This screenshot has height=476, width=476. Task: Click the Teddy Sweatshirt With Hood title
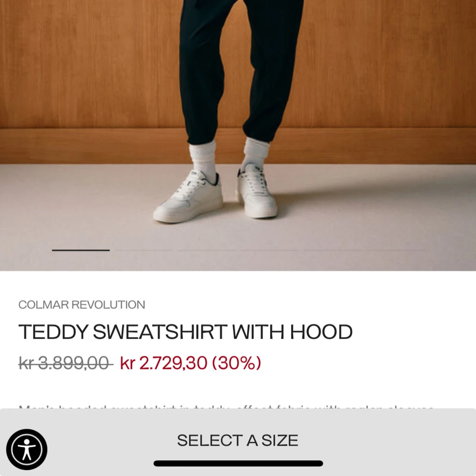[185, 332]
